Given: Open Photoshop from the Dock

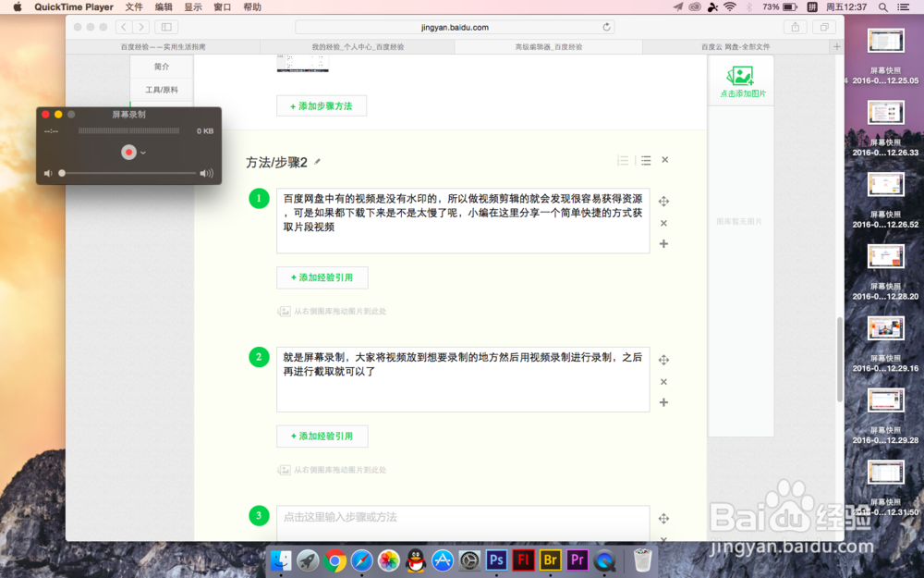Looking at the screenshot, I should coord(496,560).
